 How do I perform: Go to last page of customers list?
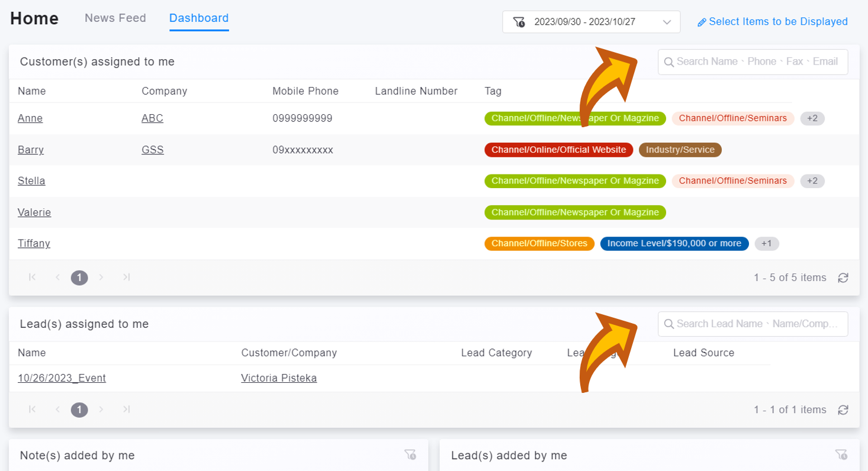click(x=126, y=277)
